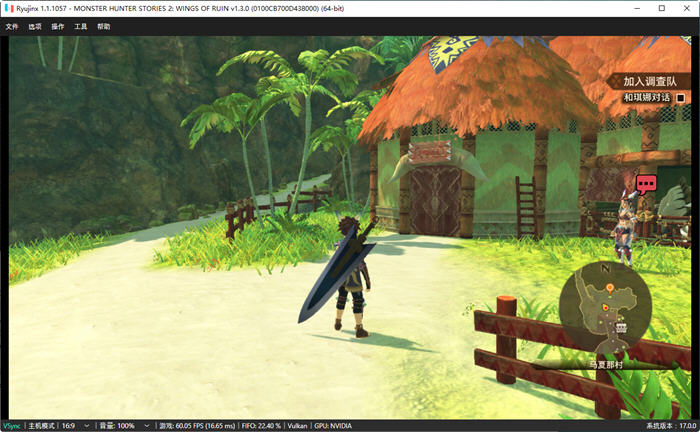Click the wooden door of the hut

(436, 200)
